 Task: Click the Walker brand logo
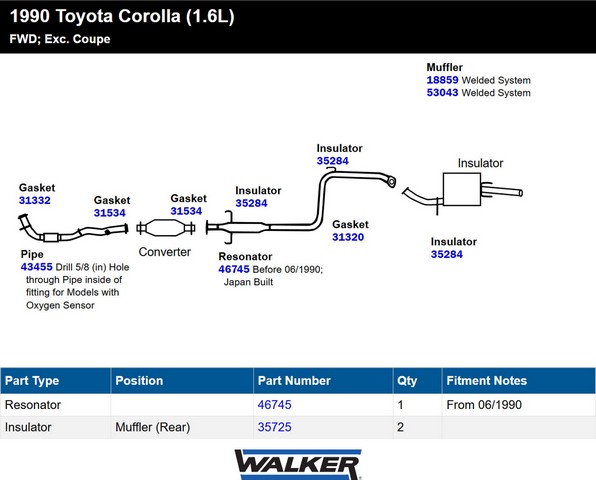tap(298, 464)
